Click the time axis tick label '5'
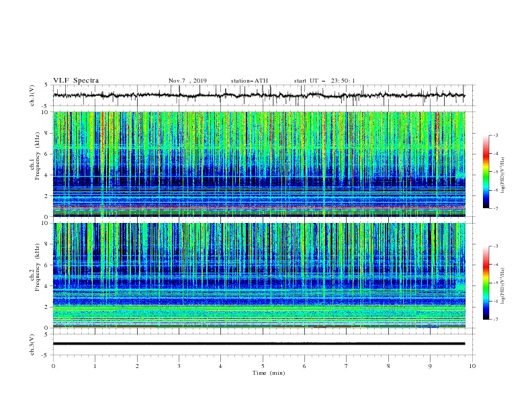 point(263,366)
